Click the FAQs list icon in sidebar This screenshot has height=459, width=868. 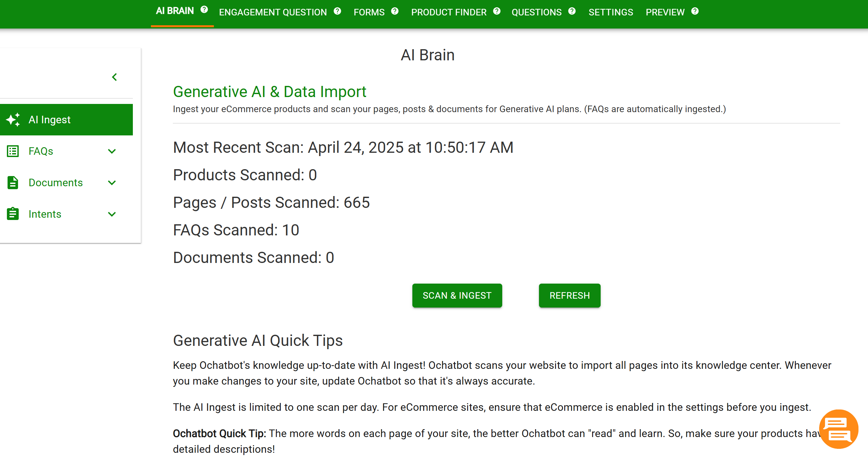click(13, 151)
